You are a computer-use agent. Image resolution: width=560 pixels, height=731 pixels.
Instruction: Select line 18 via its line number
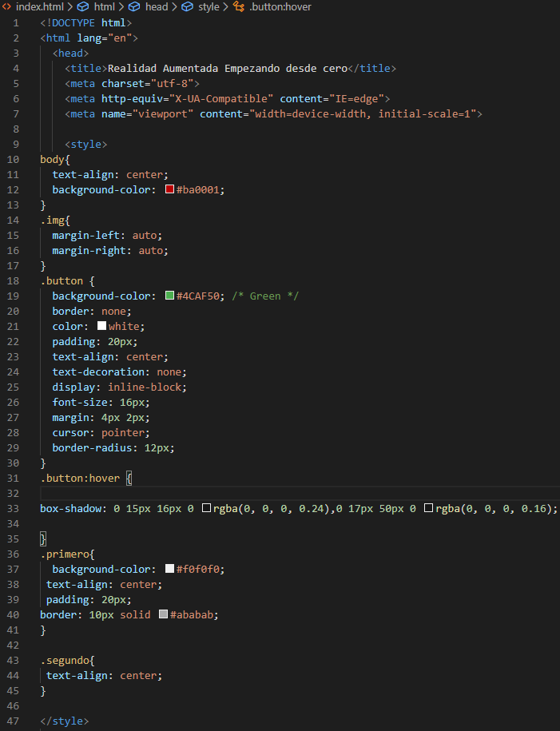(17, 281)
